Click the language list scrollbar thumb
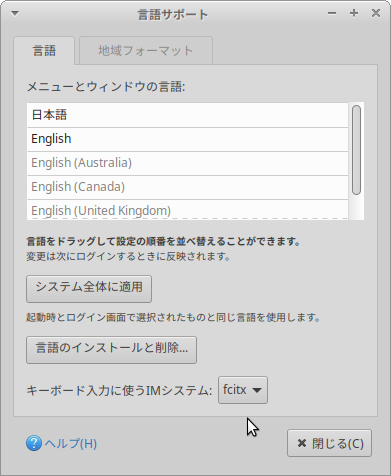This screenshot has width=391, height=476. coord(356,150)
